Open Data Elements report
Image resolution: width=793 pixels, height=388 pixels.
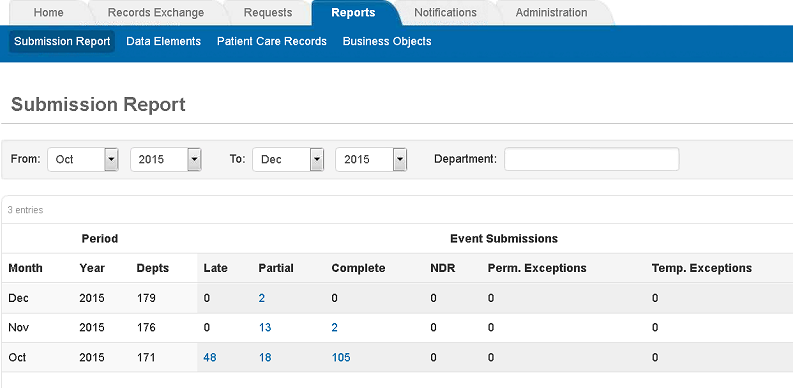(x=163, y=41)
